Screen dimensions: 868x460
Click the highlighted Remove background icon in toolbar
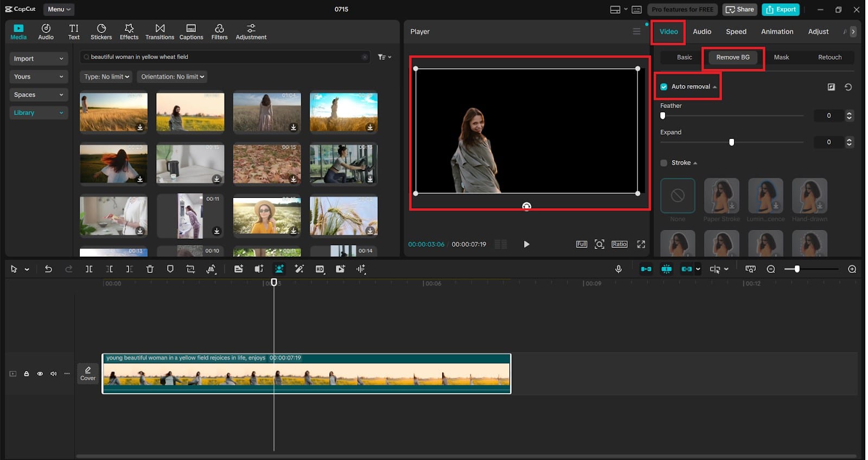[x=279, y=269]
